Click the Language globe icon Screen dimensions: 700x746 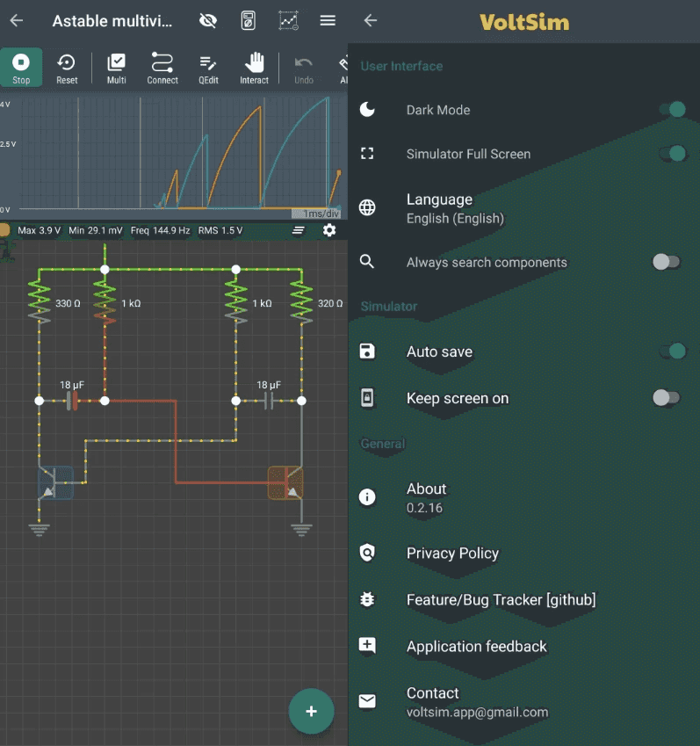click(x=367, y=207)
